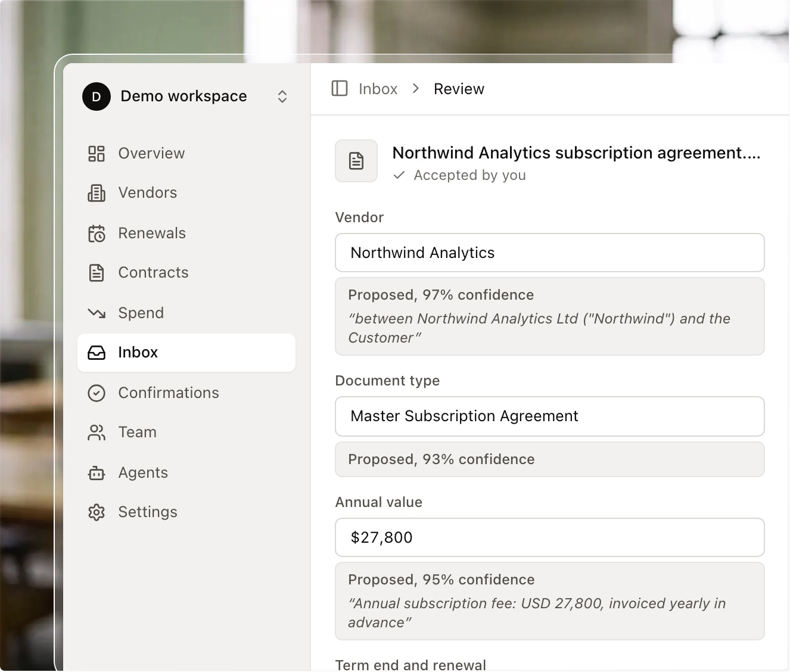The height and width of the screenshot is (672, 790).
Task: Toggle the sidebar panel icon
Action: 340,89
